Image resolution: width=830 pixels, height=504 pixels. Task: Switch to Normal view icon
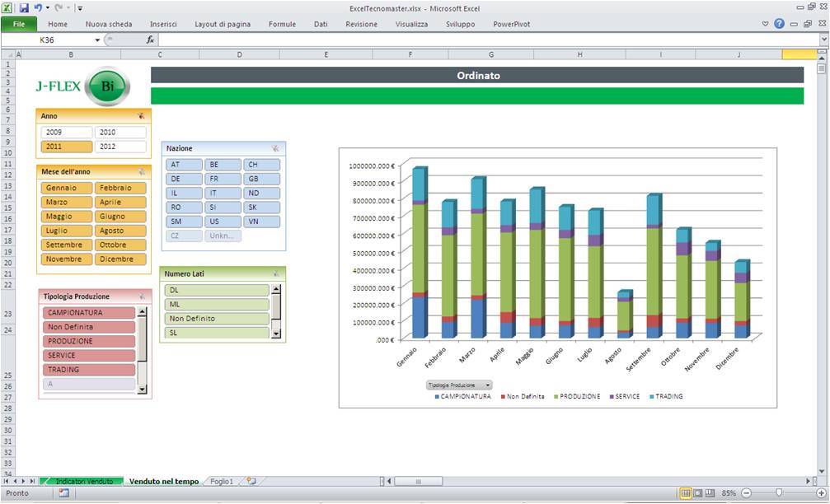[x=686, y=493]
